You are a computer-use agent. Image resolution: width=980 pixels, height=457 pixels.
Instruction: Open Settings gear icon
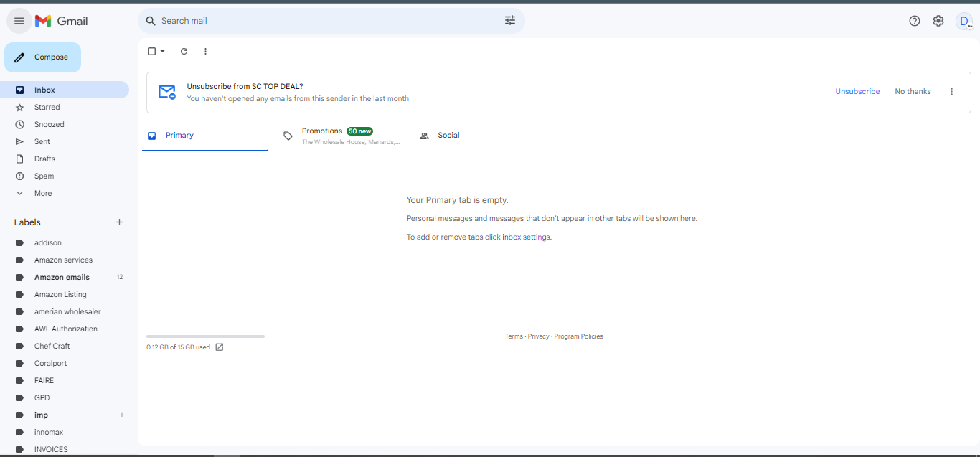(938, 21)
